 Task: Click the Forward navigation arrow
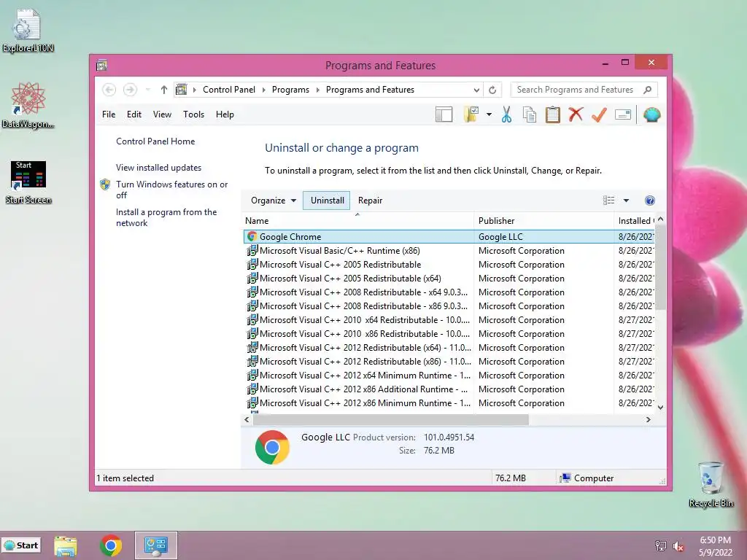(130, 90)
